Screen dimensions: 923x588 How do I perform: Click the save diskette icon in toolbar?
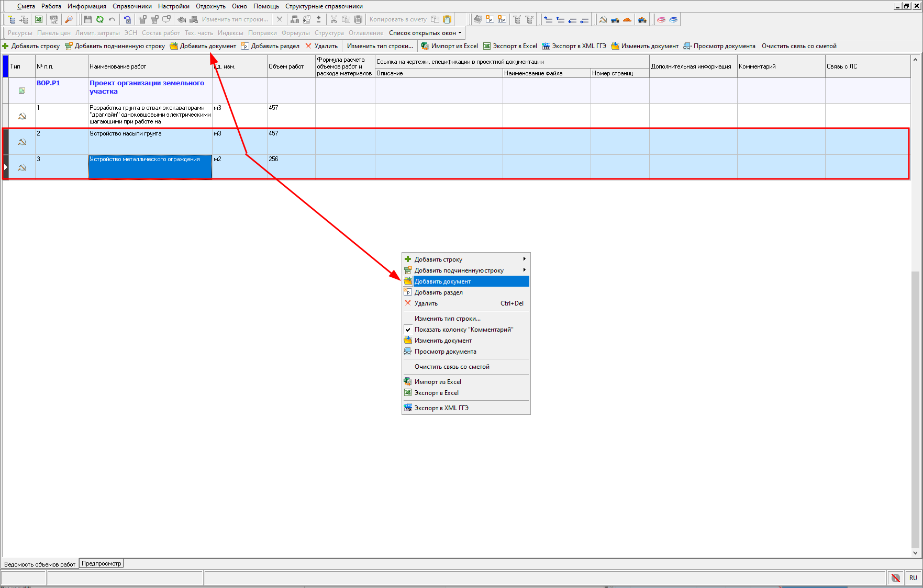pos(87,19)
